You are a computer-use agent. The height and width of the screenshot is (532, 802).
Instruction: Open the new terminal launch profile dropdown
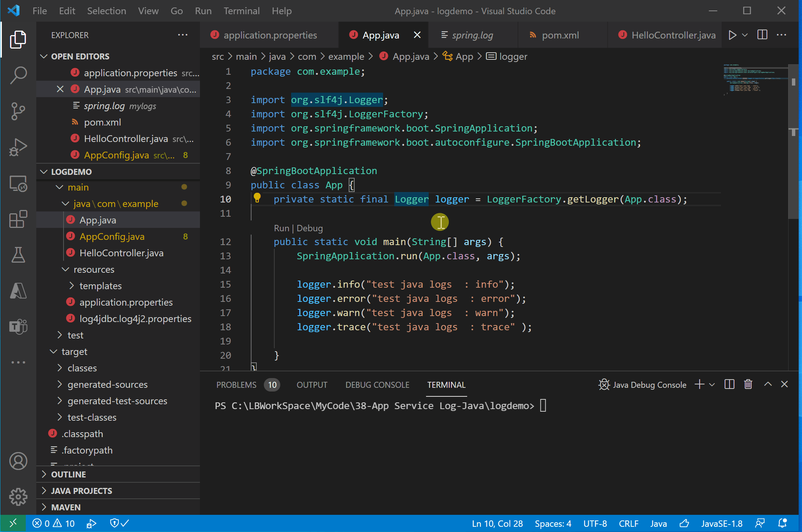(712, 384)
